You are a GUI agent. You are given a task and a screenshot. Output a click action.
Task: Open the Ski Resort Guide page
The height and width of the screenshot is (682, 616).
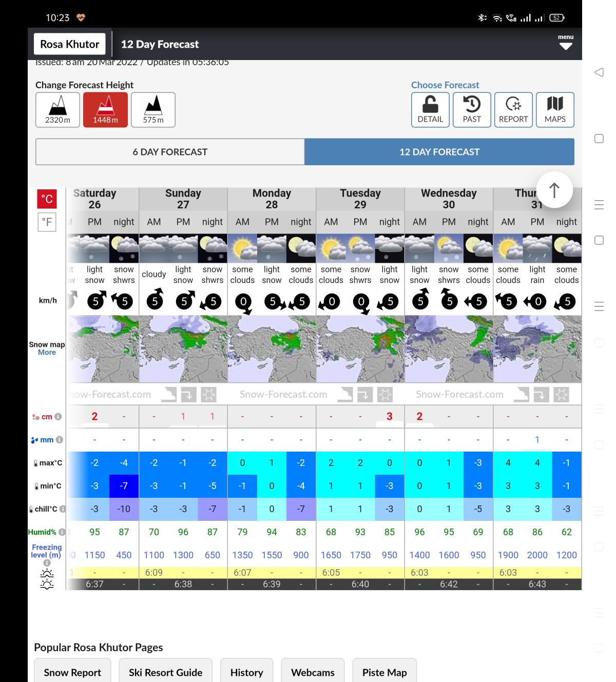point(165,672)
